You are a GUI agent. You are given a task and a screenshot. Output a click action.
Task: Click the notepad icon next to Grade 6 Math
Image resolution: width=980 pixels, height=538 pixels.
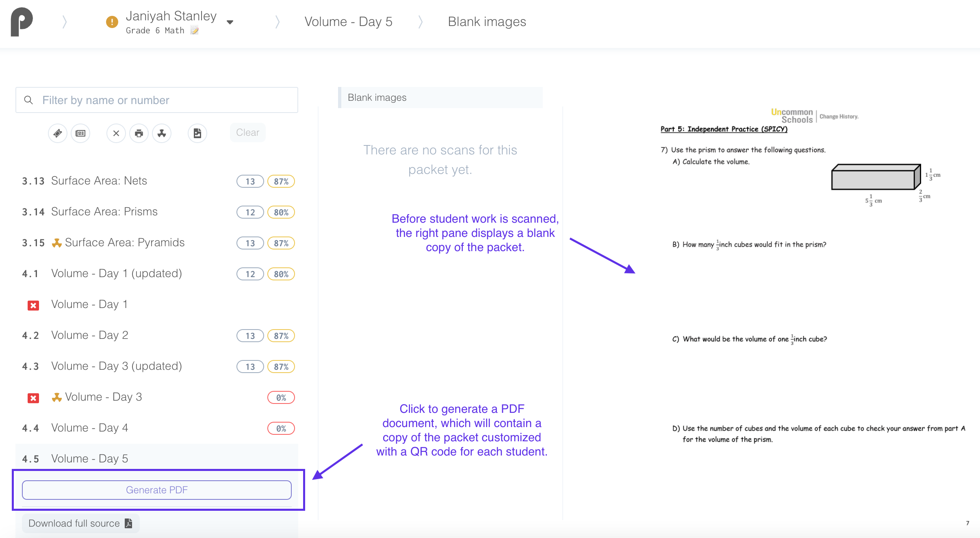[x=195, y=30]
